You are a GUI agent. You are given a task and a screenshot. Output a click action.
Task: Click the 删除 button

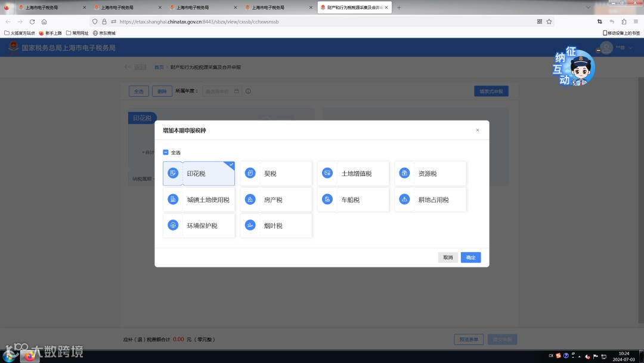(x=162, y=91)
